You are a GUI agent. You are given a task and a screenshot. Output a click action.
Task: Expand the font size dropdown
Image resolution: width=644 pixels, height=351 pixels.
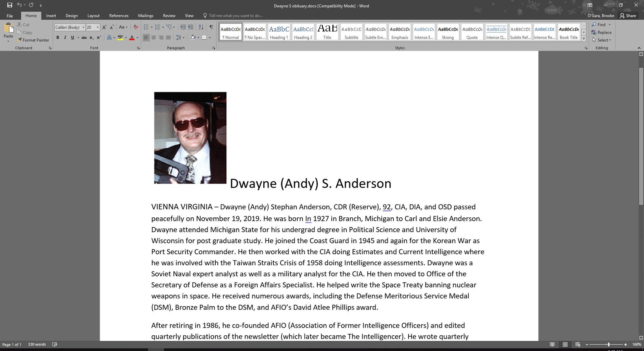[97, 27]
